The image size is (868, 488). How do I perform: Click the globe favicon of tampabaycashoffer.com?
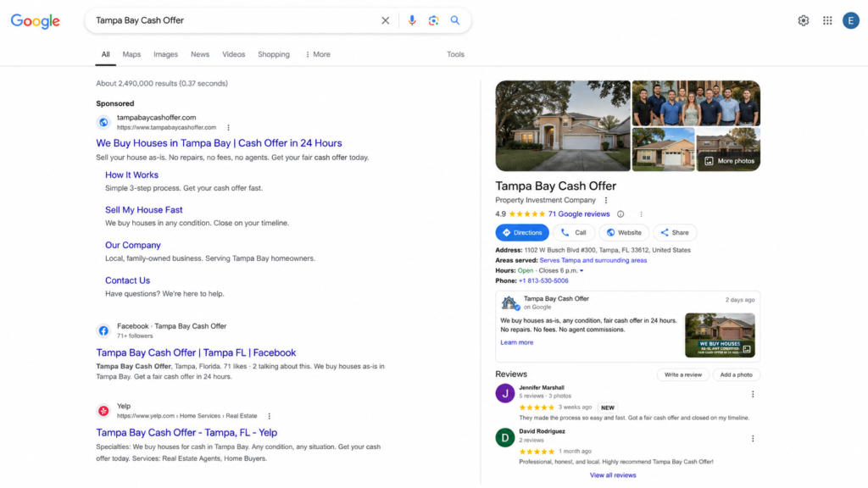(103, 122)
